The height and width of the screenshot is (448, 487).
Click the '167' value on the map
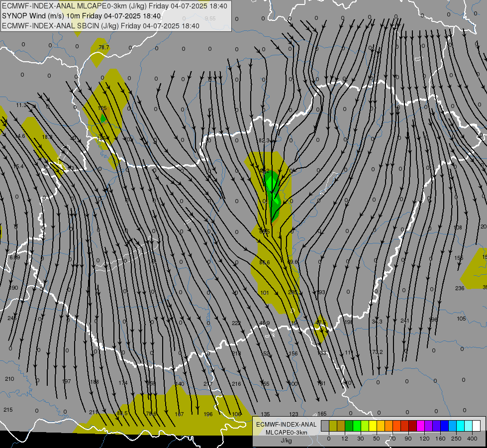[x=179, y=414]
